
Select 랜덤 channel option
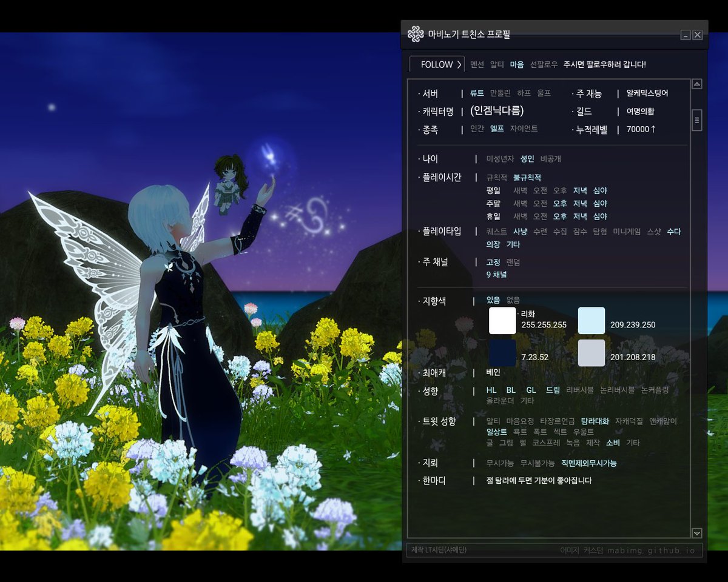pos(513,262)
